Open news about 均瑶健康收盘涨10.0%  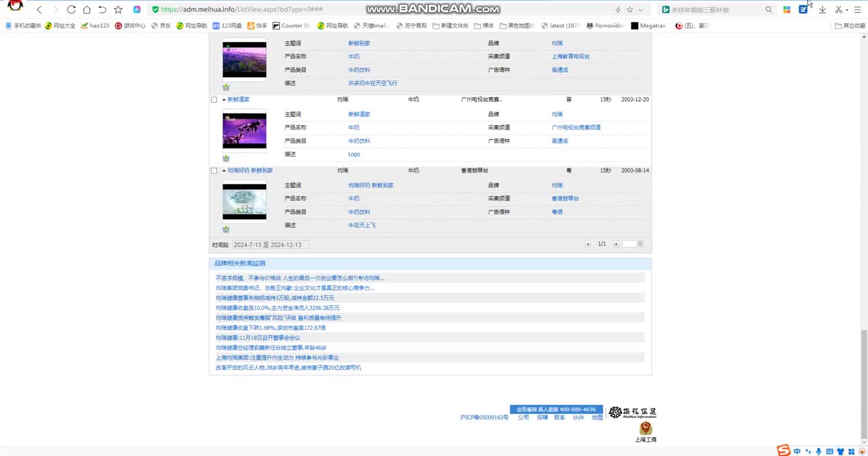(x=277, y=308)
